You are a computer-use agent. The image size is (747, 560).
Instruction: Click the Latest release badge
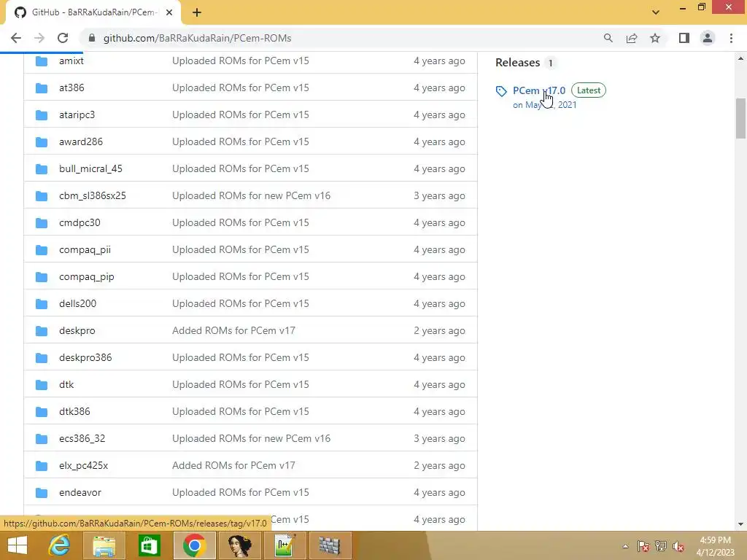click(589, 90)
